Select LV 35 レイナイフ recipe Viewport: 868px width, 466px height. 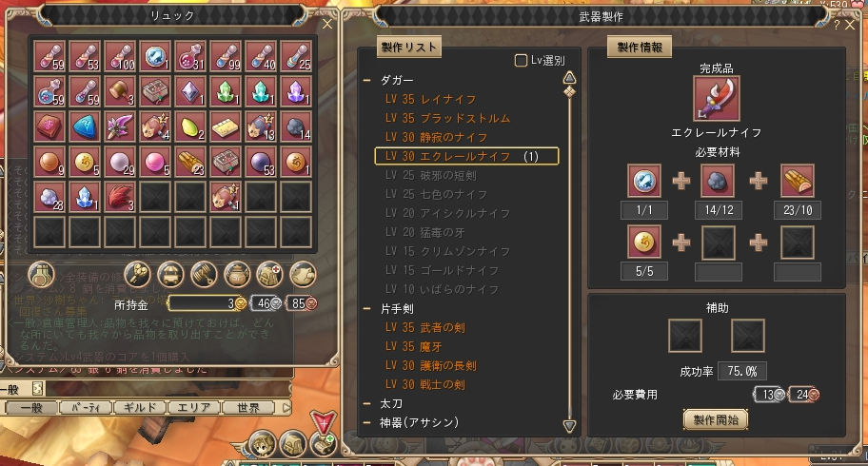(431, 100)
